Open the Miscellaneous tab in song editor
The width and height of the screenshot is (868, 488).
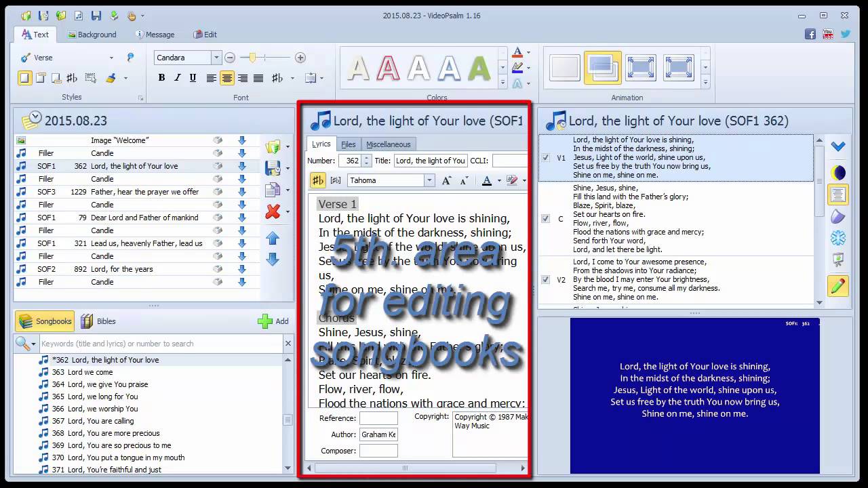click(389, 144)
